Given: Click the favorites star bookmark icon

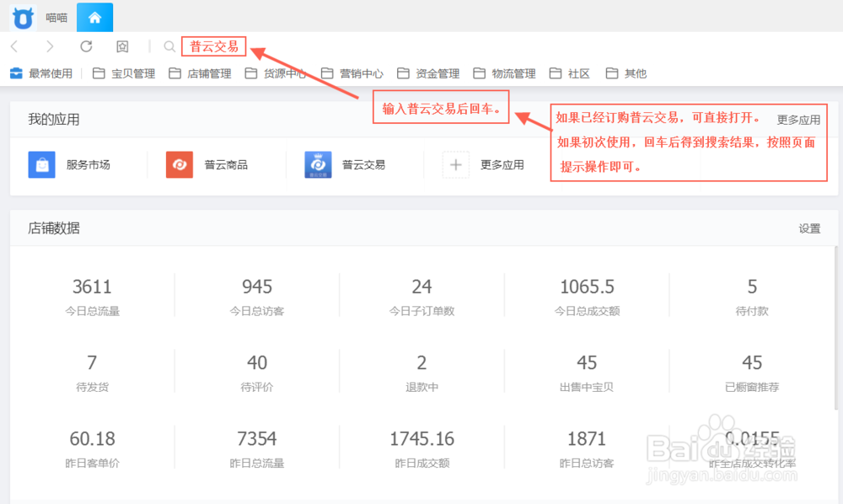Looking at the screenshot, I should [x=122, y=46].
